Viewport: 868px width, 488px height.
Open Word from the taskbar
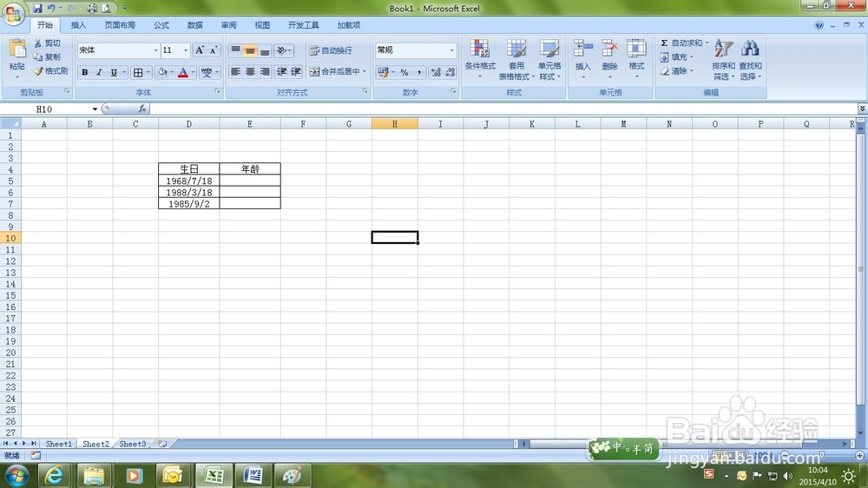[253, 475]
